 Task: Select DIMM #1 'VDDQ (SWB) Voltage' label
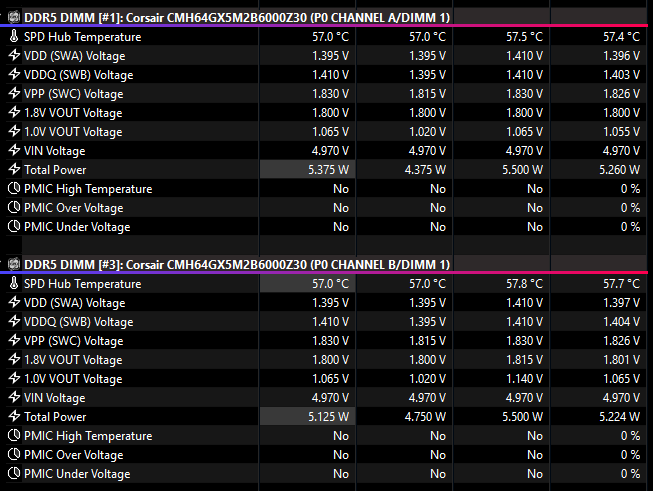[78, 75]
